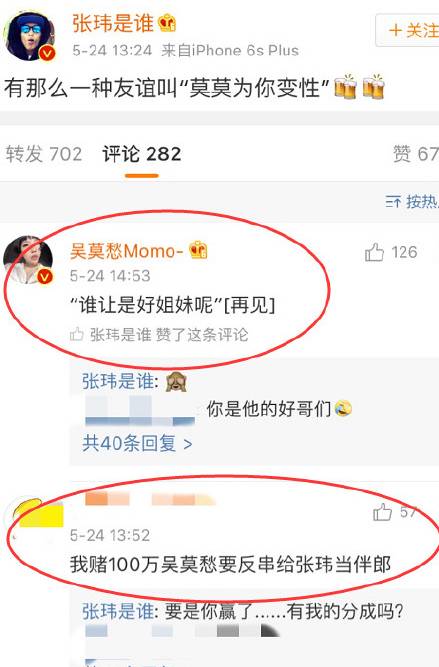Like 吴莫愁's comment with 126 thumbs-up
439x667 pixels.
click(374, 252)
